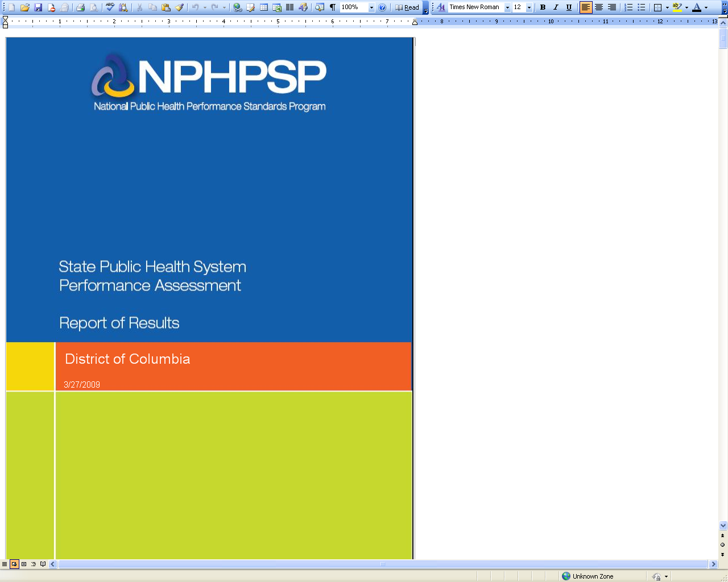
Task: Expand the undo history dropdown arrow
Action: coord(205,7)
